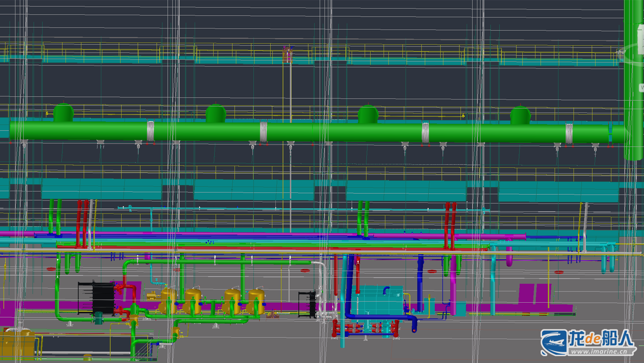The height and width of the screenshot is (363, 644).
Task: Select the yellow equipment in bottom-left corner
Action: [17, 343]
